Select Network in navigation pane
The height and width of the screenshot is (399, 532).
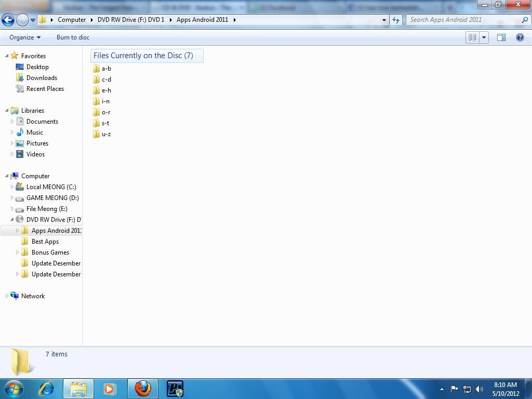tap(28, 296)
